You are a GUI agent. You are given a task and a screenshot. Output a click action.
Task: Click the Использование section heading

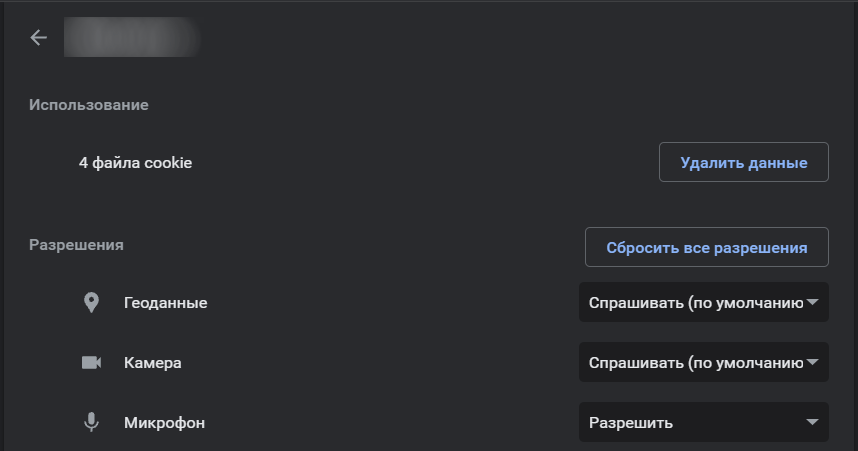pos(89,105)
